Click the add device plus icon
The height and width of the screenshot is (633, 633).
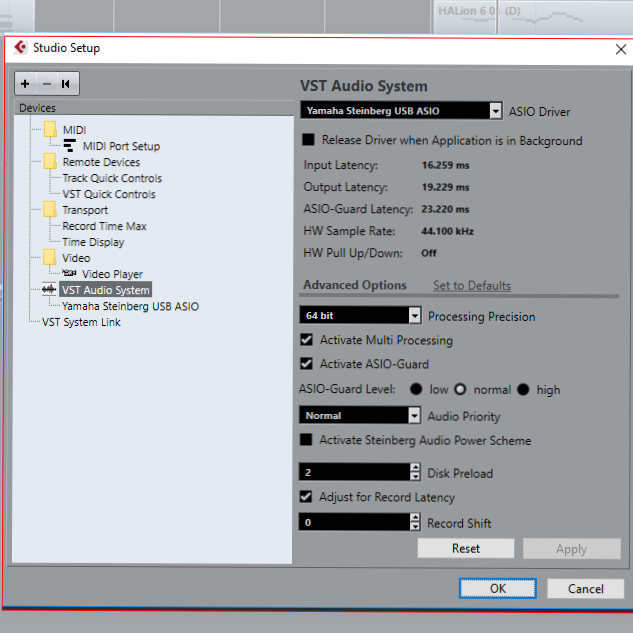pyautogui.click(x=25, y=84)
